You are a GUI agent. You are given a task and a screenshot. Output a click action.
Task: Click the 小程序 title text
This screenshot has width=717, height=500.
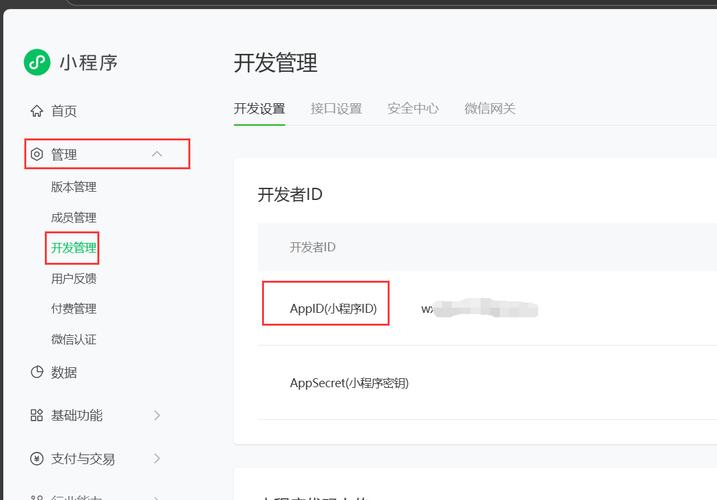[89, 63]
